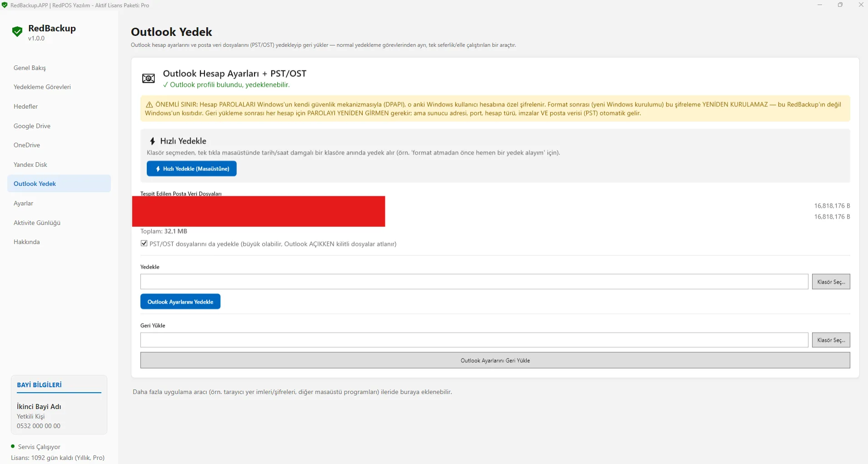Image resolution: width=868 pixels, height=464 pixels.
Task: Toggle the PST/OST dosyalarını da yedekle checkbox
Action: pyautogui.click(x=144, y=244)
